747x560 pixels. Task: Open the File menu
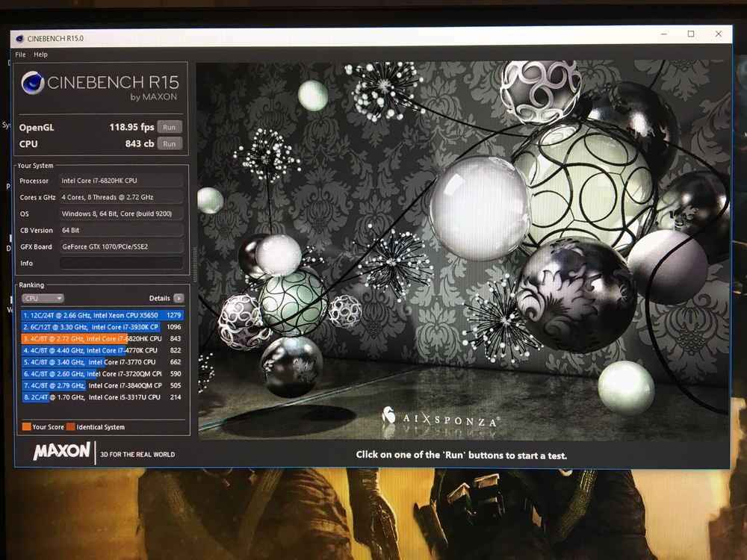[20, 55]
